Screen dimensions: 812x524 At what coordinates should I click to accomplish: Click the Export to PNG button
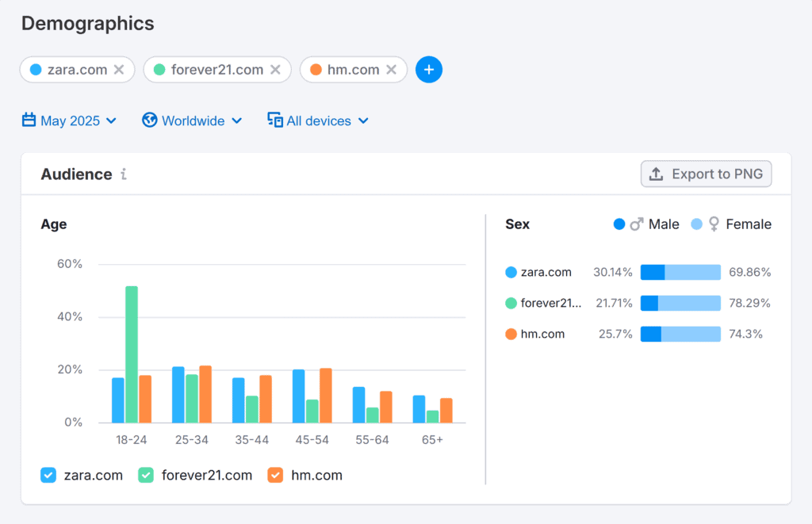(706, 174)
